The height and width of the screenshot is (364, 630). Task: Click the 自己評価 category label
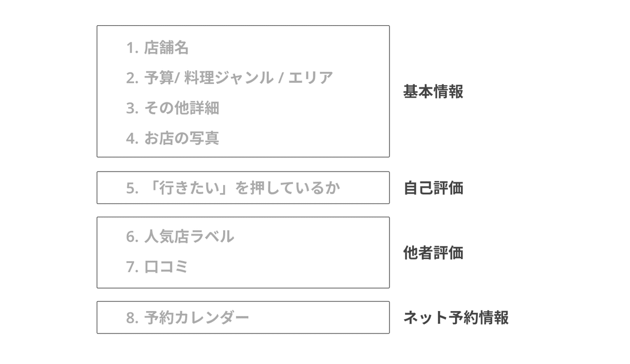coord(433,188)
